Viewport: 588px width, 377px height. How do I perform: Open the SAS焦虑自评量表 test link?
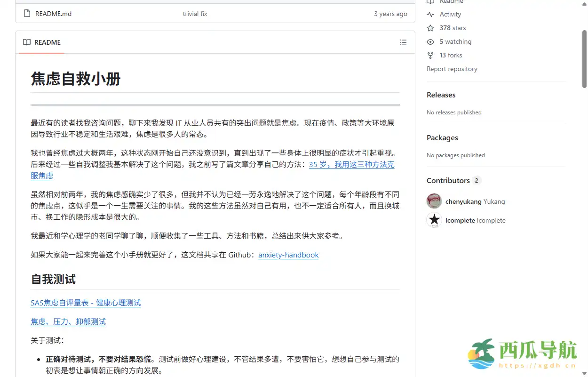click(86, 303)
